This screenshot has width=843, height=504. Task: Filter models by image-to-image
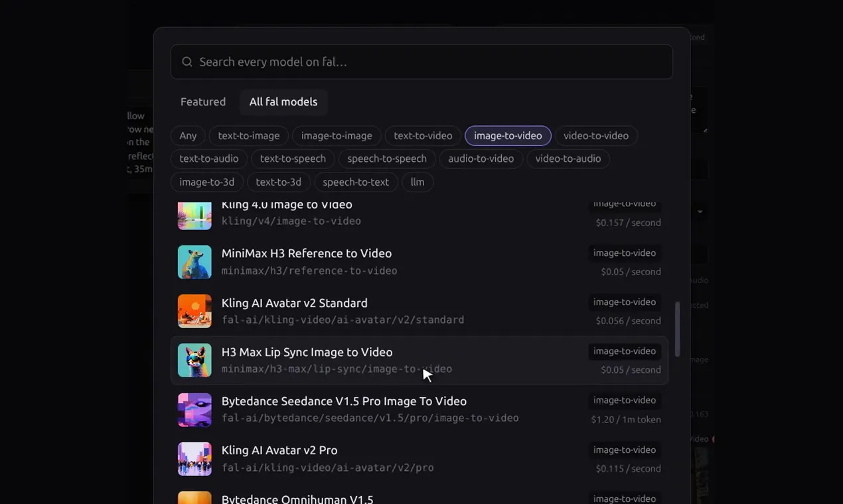coord(337,135)
